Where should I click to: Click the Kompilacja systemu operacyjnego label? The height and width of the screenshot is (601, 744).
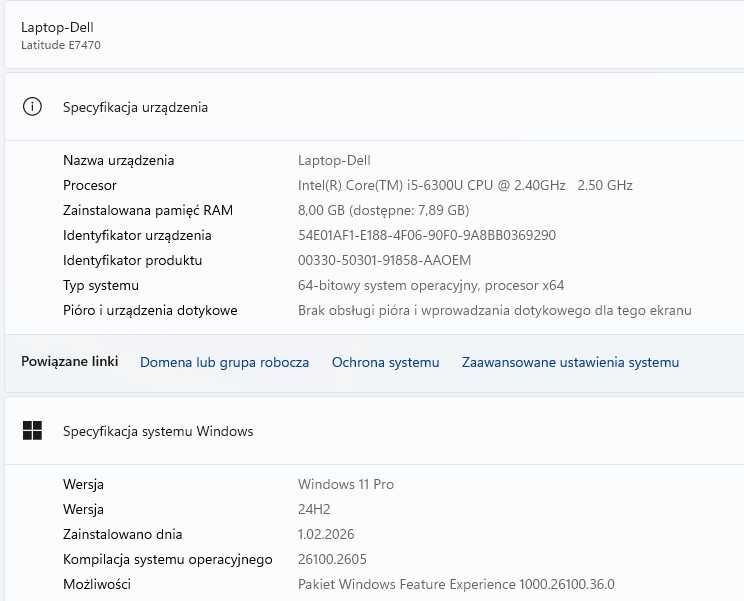(x=167, y=559)
